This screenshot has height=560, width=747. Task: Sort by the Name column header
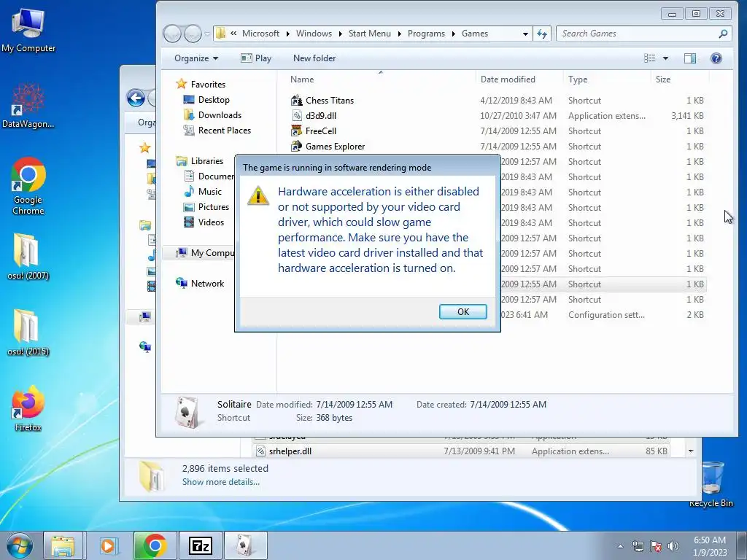[302, 79]
